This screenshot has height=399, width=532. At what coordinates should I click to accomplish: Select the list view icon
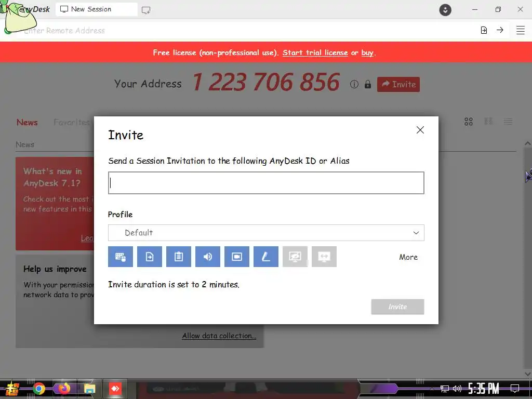point(508,122)
